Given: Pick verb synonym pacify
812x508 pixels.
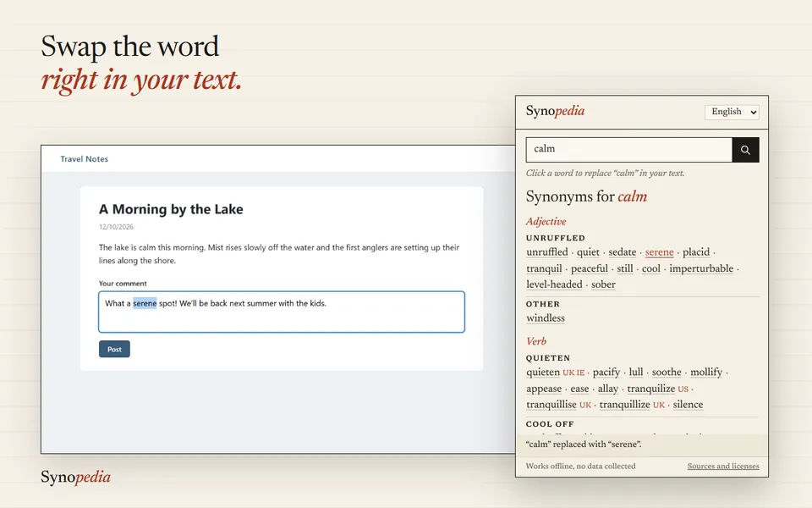Looking at the screenshot, I should [x=606, y=373].
